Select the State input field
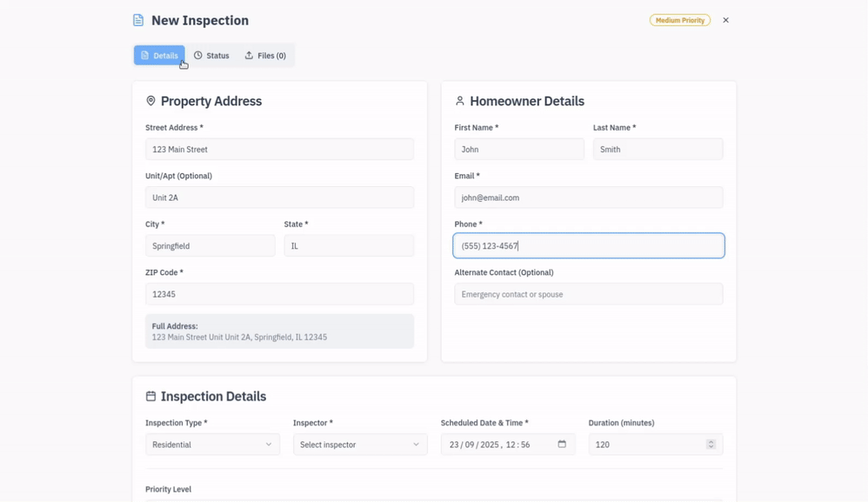868x502 pixels. click(349, 245)
